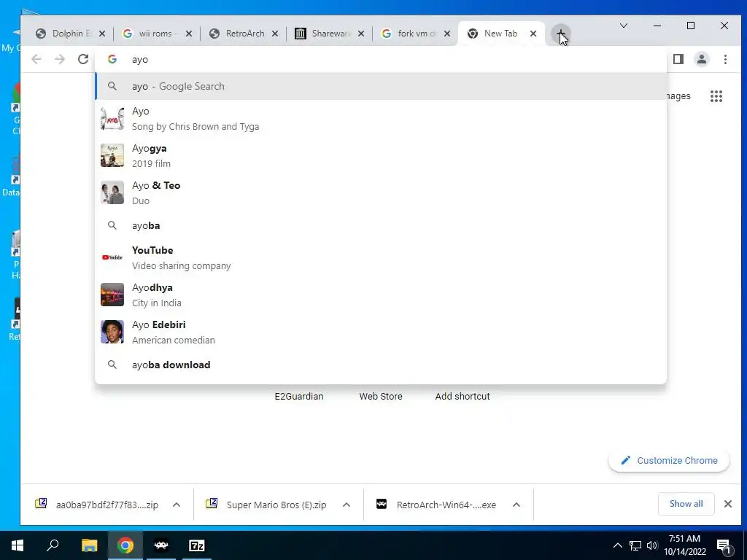The image size is (747, 560).
Task: Open the downloaded aa0ba97bdf2f77f83 zip file
Action: [98, 505]
